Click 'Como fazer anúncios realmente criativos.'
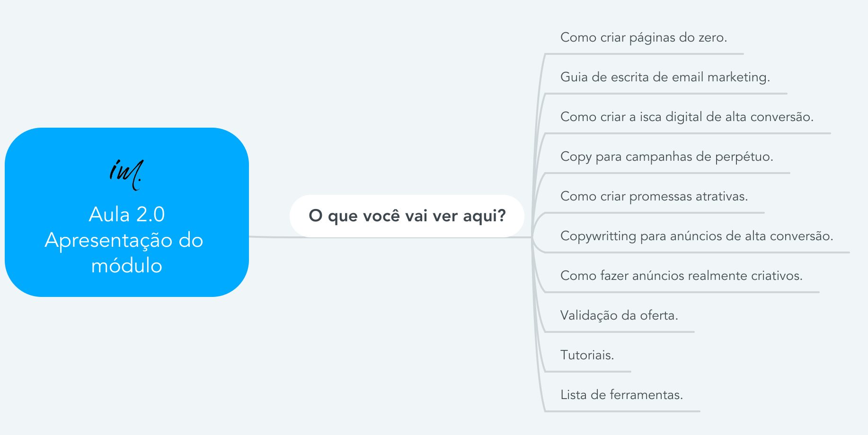Image resolution: width=868 pixels, height=435 pixels. (682, 276)
